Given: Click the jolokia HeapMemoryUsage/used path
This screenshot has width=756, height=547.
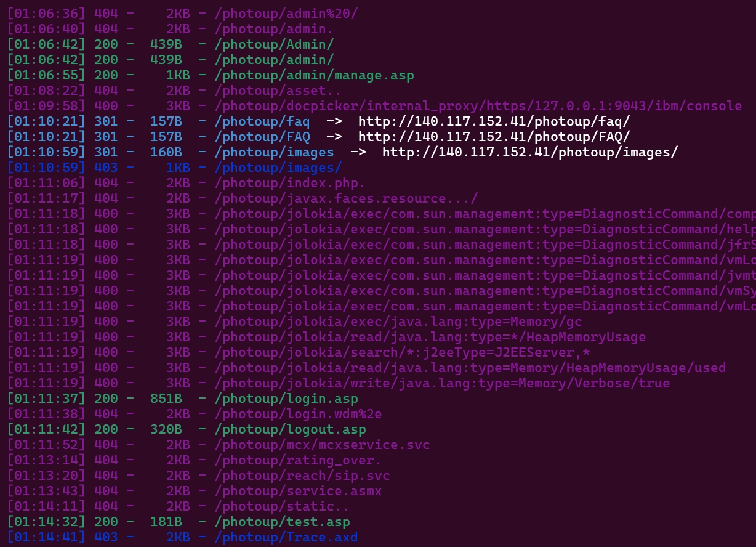Looking at the screenshot, I should 470,368.
